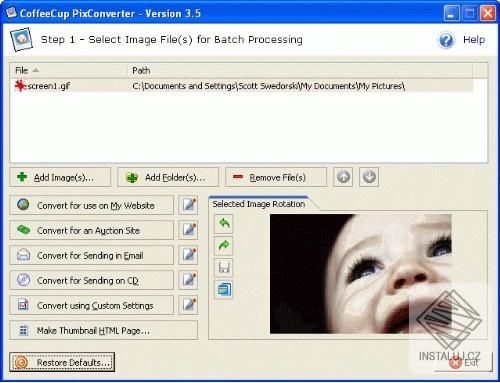Click the PixConverter app icon in title bar
Screen dimensions: 500x383
[x=12, y=13]
